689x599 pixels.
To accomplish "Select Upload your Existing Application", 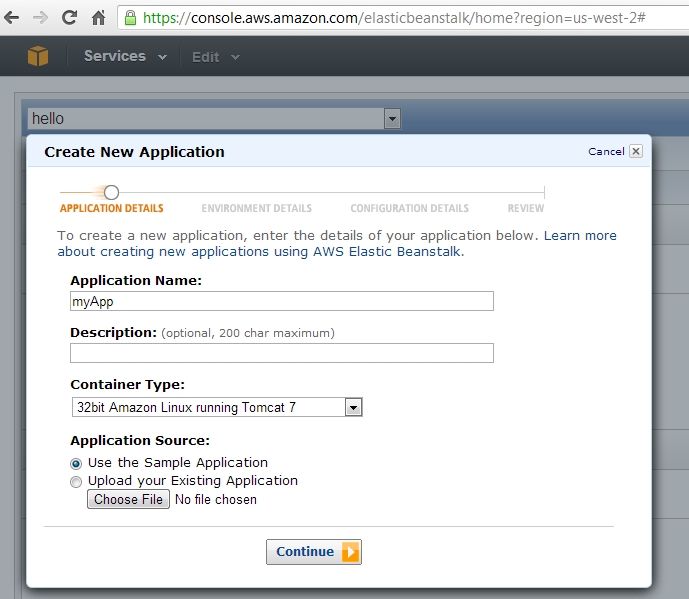I will [x=76, y=482].
